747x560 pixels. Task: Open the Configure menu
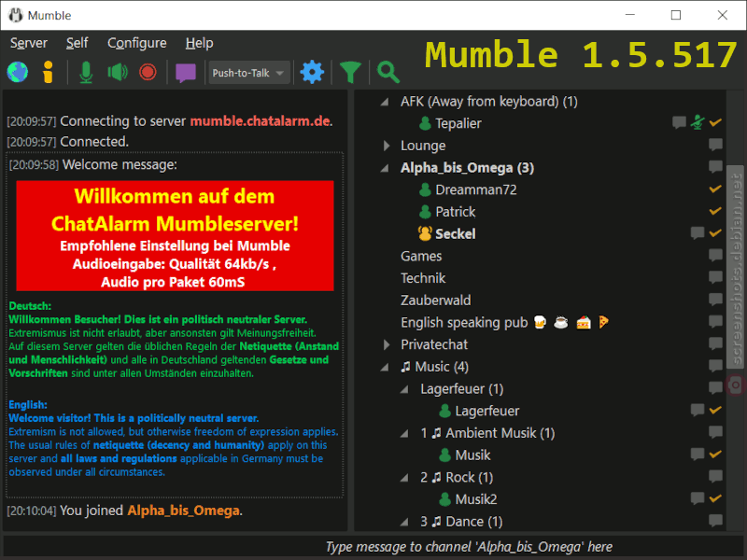tap(137, 43)
